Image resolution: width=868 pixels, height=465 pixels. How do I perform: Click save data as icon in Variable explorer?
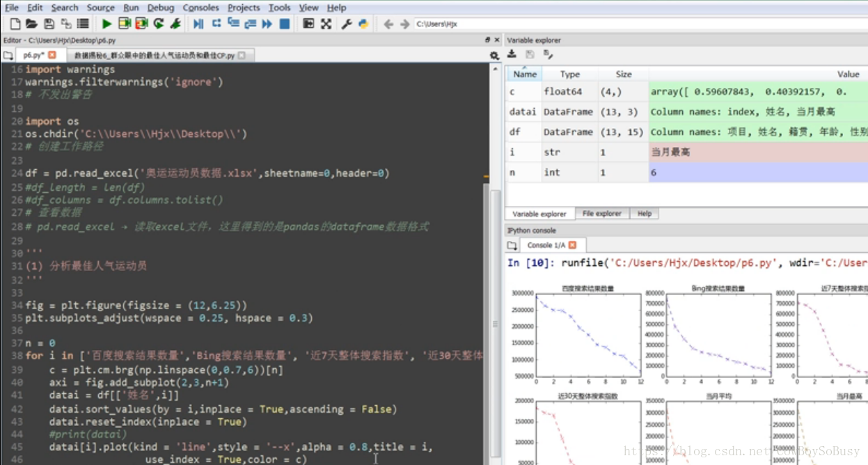point(548,54)
